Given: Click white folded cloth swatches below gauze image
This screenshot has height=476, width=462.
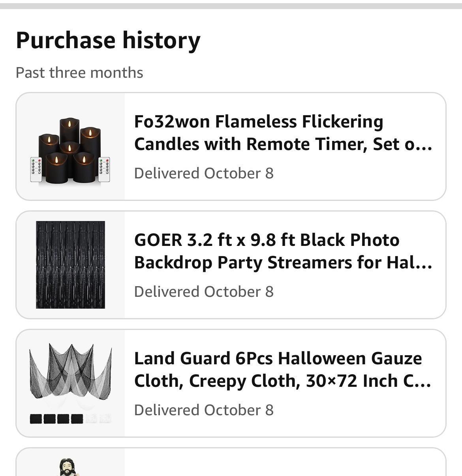Looking at the screenshot, I should coord(99,418).
